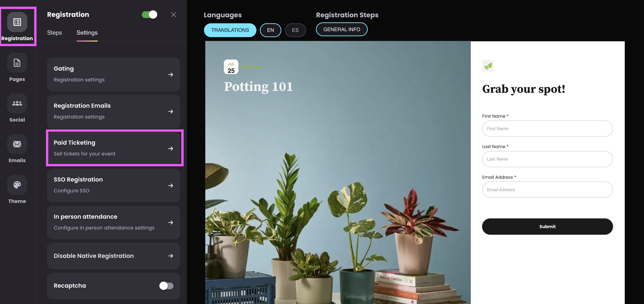Image resolution: width=644 pixels, height=304 pixels.
Task: Open the Theme palette icon
Action: 17,185
